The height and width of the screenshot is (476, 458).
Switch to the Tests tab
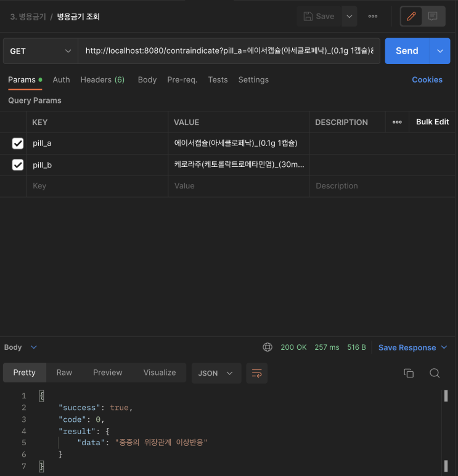tap(218, 80)
